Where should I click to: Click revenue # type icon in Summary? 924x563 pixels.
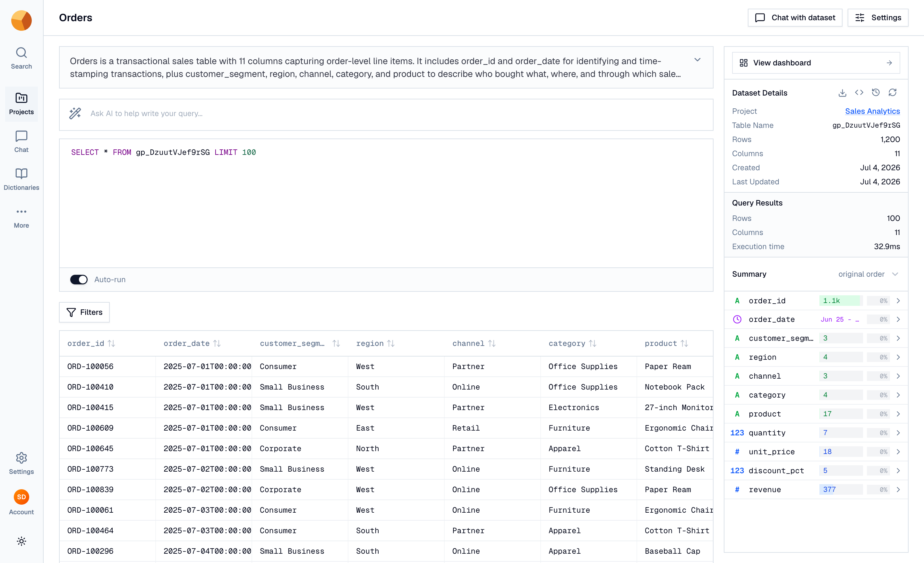737,489
